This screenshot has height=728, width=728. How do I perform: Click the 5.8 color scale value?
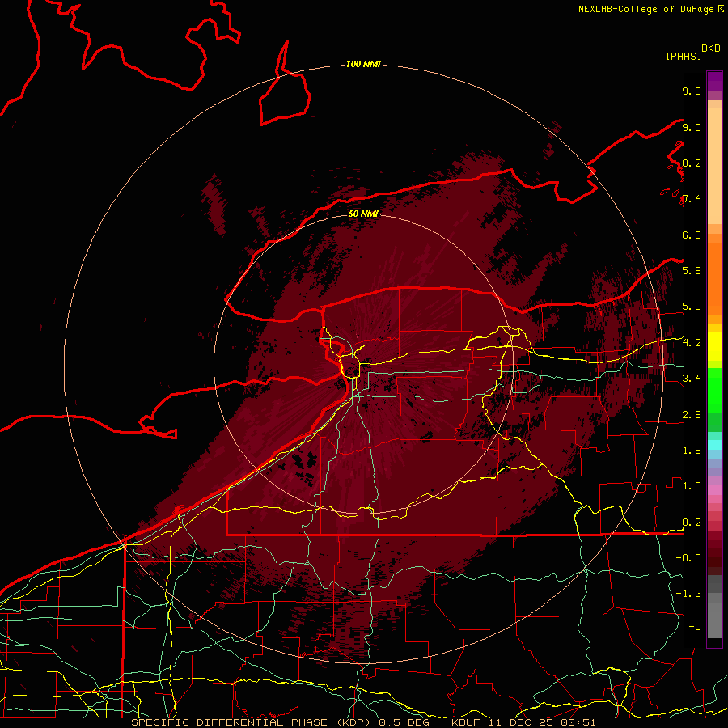point(692,270)
